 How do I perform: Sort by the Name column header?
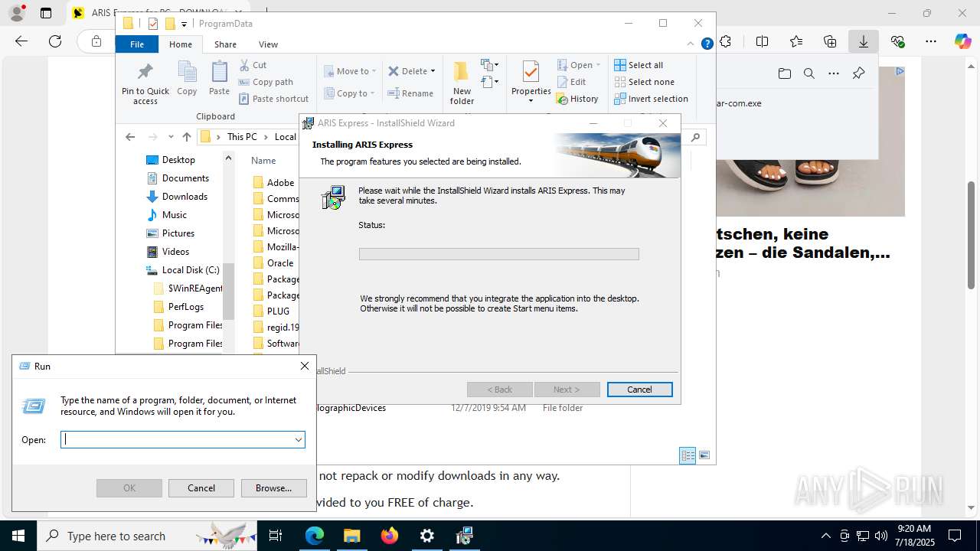(x=263, y=161)
